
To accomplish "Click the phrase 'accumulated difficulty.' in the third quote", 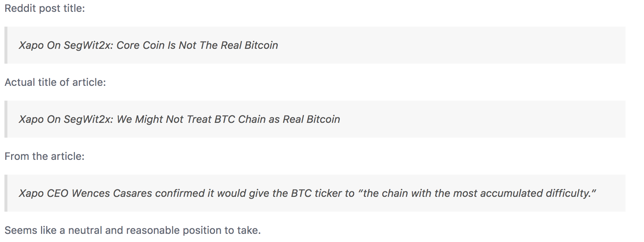I will [x=538, y=193].
